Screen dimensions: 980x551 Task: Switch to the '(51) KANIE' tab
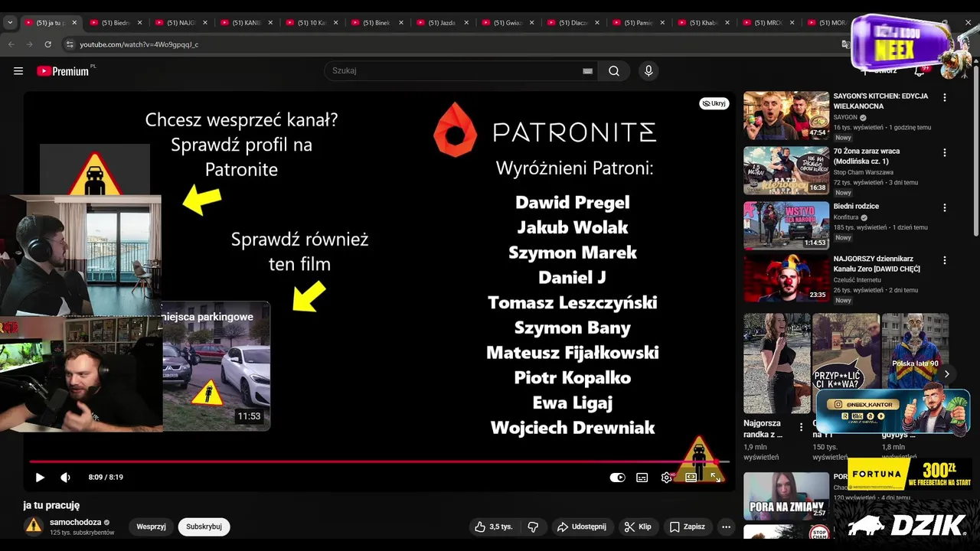pos(246,23)
